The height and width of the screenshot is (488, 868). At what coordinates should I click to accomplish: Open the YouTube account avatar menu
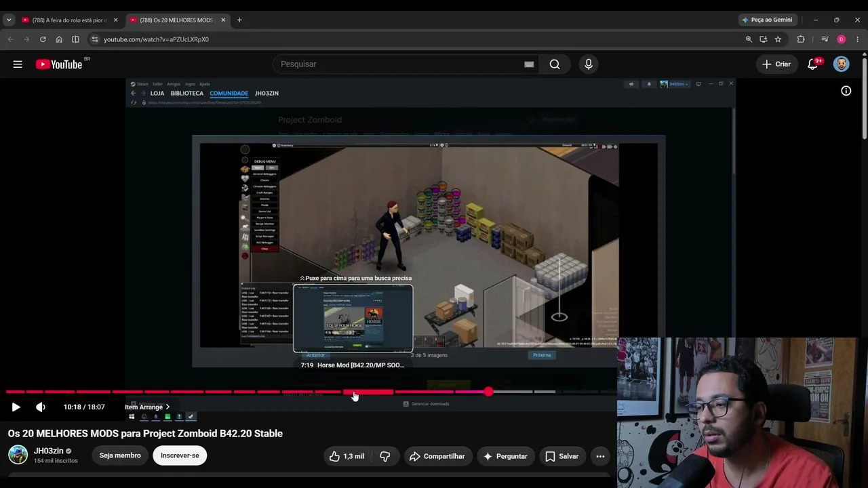click(x=841, y=64)
